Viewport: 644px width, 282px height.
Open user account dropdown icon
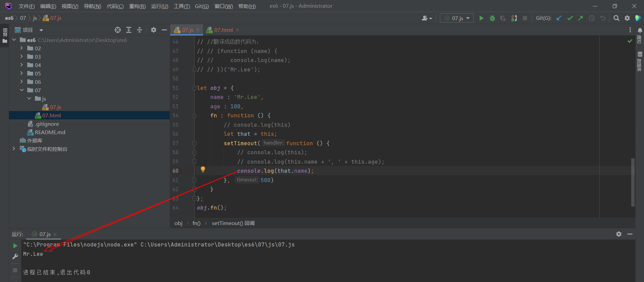coord(427,18)
